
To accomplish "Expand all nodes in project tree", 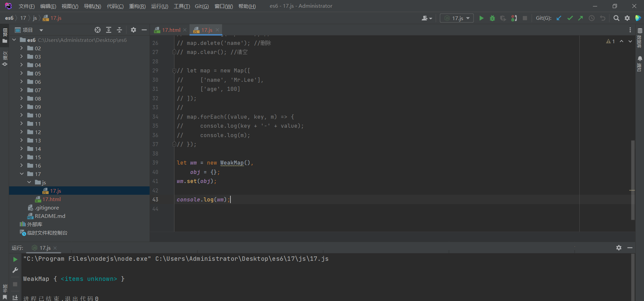I will click(109, 30).
